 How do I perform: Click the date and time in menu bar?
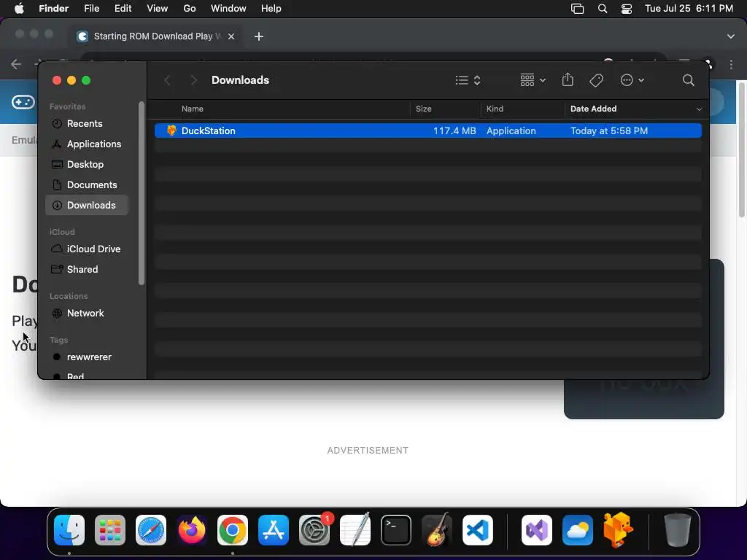(689, 9)
